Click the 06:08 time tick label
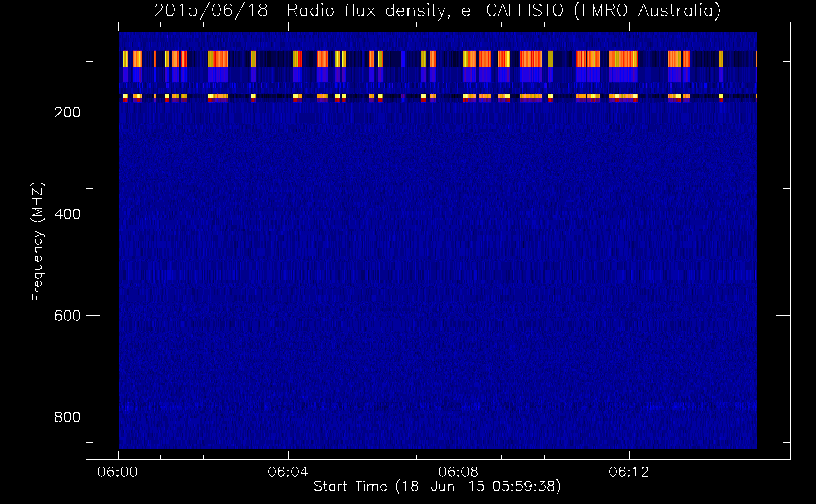The height and width of the screenshot is (504, 816). [x=458, y=472]
